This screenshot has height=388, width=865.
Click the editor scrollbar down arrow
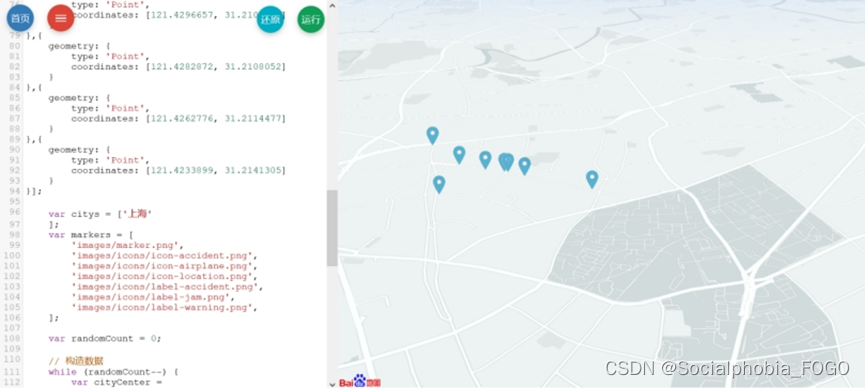pyautogui.click(x=332, y=384)
